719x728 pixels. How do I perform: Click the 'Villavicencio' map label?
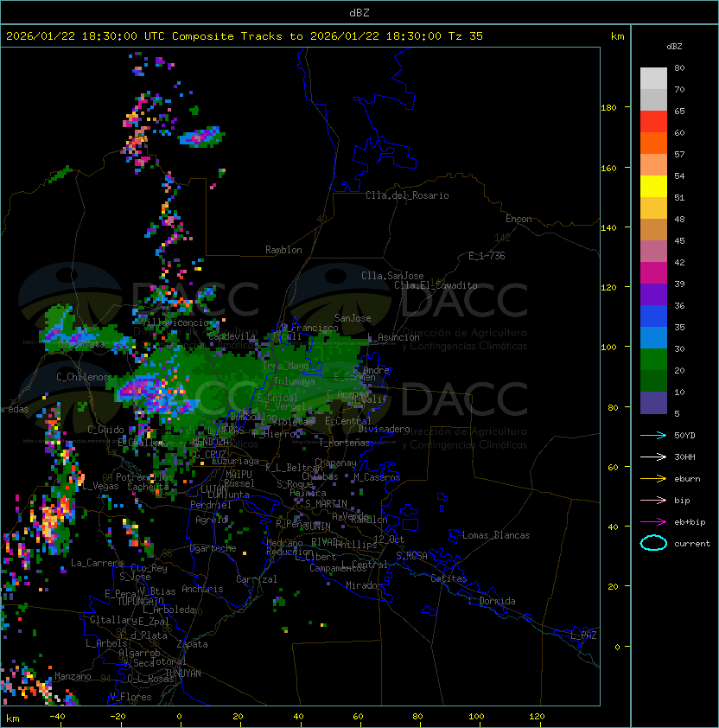175,322
